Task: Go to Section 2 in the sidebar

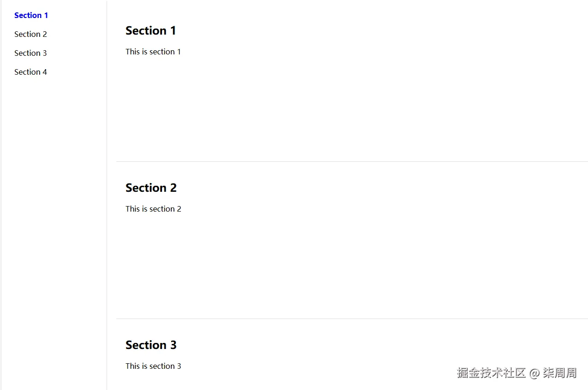Action: pos(30,34)
